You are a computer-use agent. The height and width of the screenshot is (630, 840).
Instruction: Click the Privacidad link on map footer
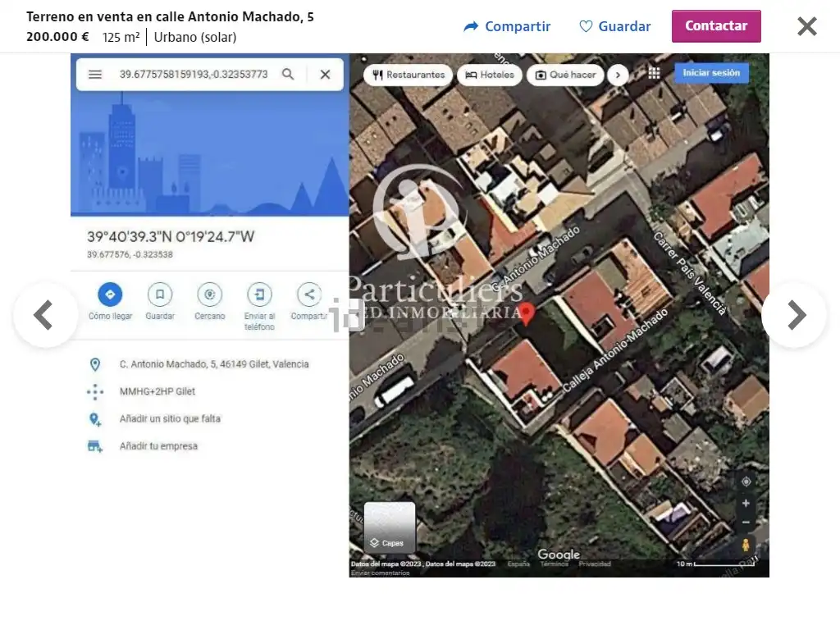(595, 564)
